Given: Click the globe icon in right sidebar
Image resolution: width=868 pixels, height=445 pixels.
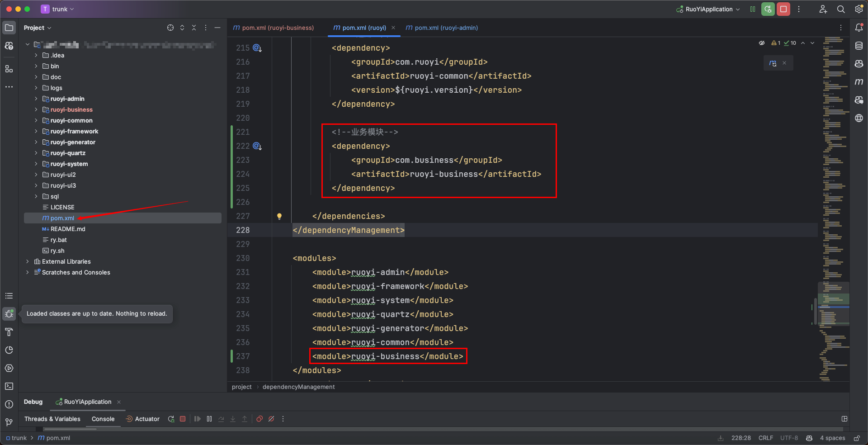Looking at the screenshot, I should (x=859, y=118).
